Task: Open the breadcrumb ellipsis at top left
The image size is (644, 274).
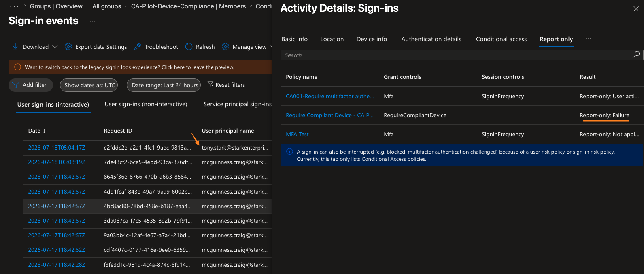Action: tap(14, 6)
